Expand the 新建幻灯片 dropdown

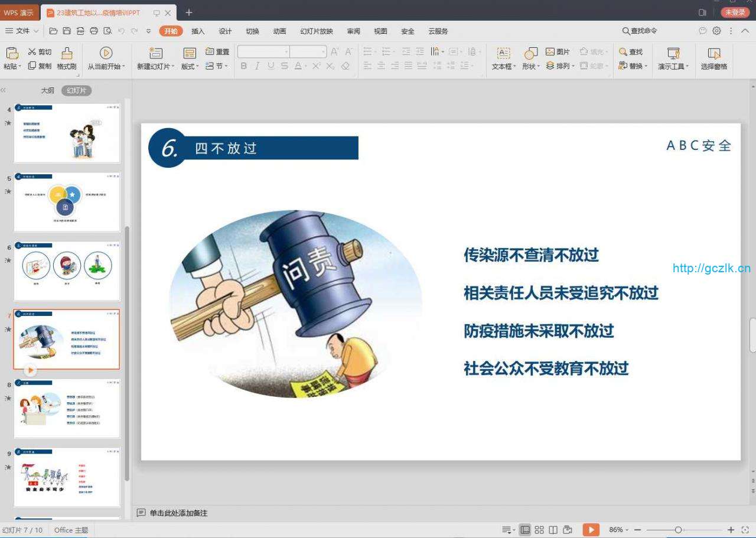point(156,67)
